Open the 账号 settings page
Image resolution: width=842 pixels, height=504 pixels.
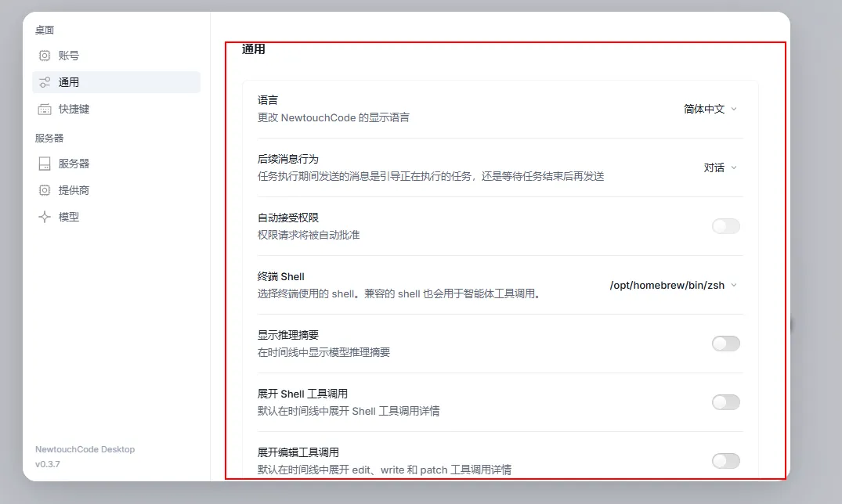116,56
